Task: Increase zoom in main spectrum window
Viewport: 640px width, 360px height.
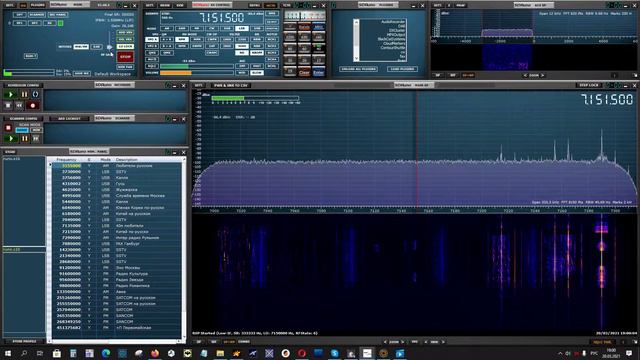Action: coord(403,342)
